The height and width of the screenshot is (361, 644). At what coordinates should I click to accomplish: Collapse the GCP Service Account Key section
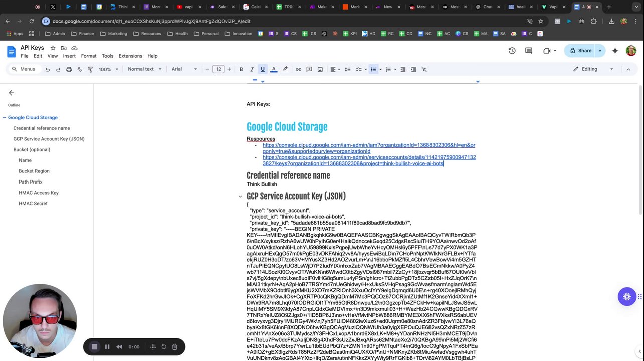click(x=240, y=197)
